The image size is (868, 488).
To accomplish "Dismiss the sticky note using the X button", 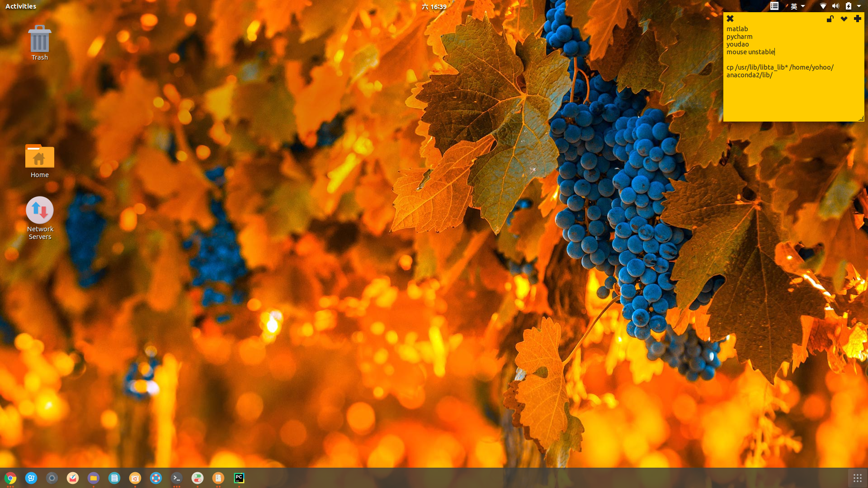I will pyautogui.click(x=730, y=19).
